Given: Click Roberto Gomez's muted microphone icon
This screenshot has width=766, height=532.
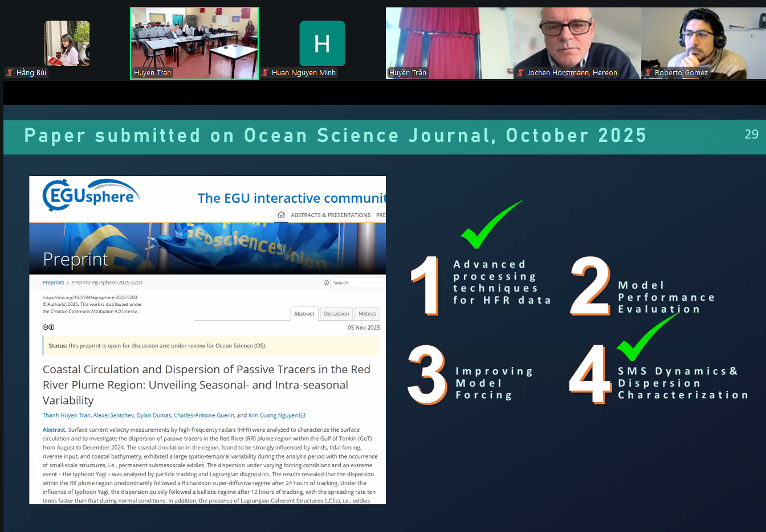Looking at the screenshot, I should click(x=648, y=73).
